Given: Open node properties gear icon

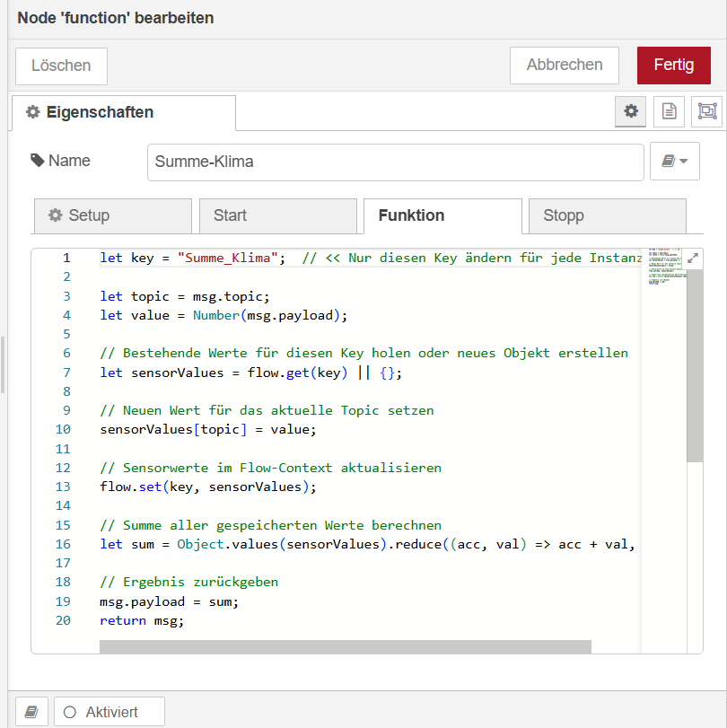Looking at the screenshot, I should [631, 111].
